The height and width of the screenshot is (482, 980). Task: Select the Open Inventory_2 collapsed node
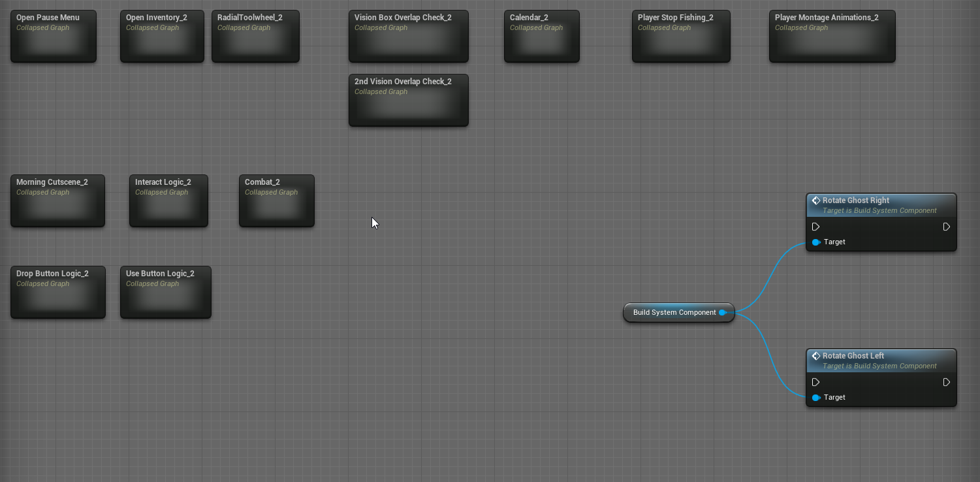162,37
